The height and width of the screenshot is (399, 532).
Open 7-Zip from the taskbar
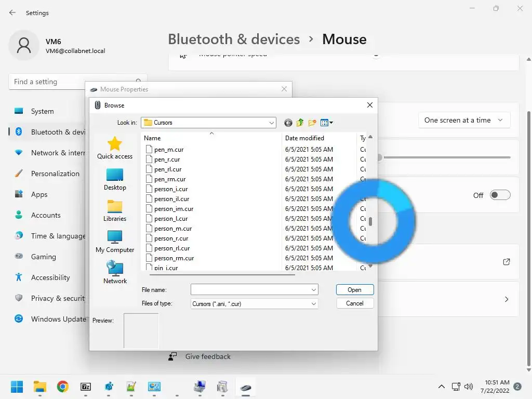coord(86,387)
